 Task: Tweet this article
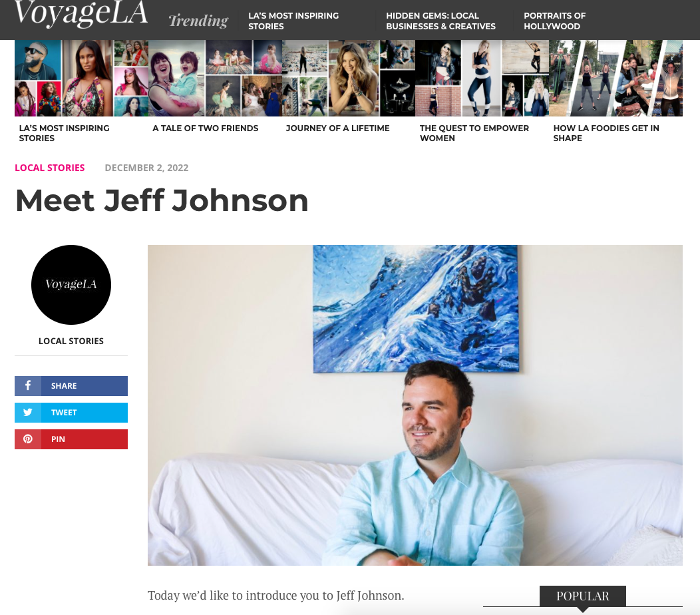click(71, 413)
